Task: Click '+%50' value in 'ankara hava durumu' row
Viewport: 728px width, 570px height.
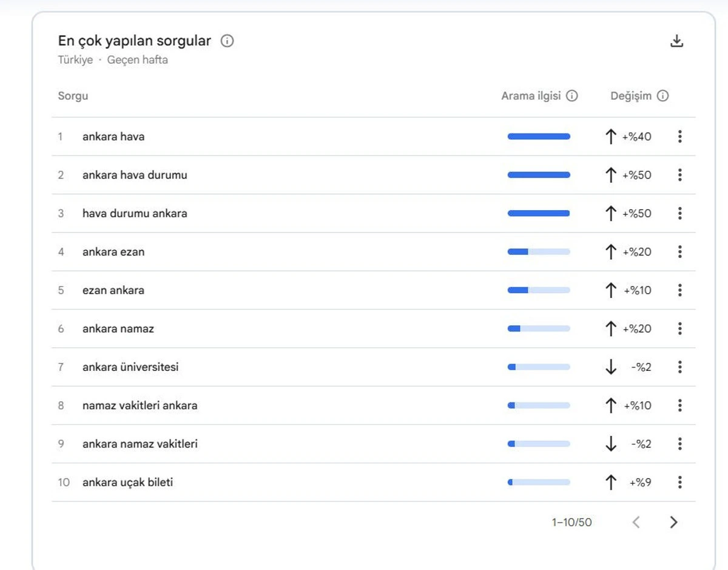Action: 637,175
